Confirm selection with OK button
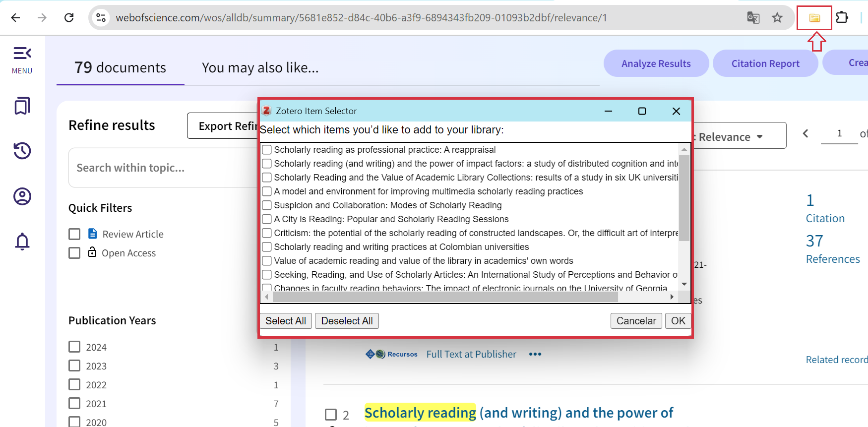 [x=678, y=321]
